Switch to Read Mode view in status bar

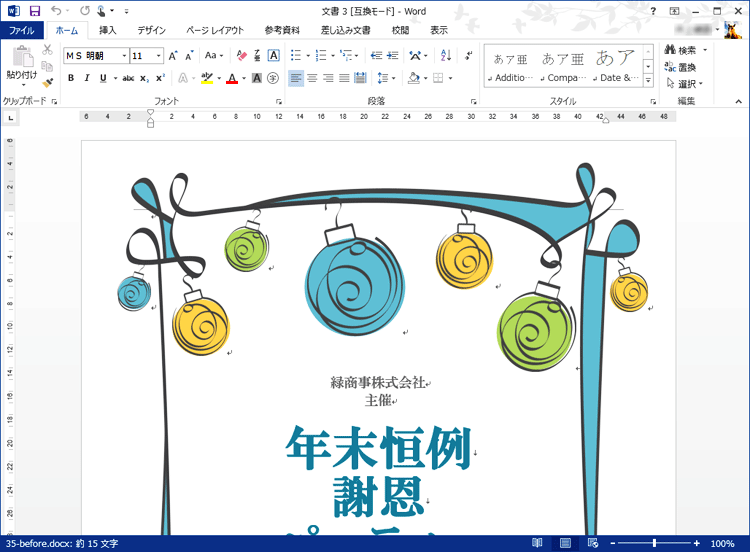[x=537, y=543]
